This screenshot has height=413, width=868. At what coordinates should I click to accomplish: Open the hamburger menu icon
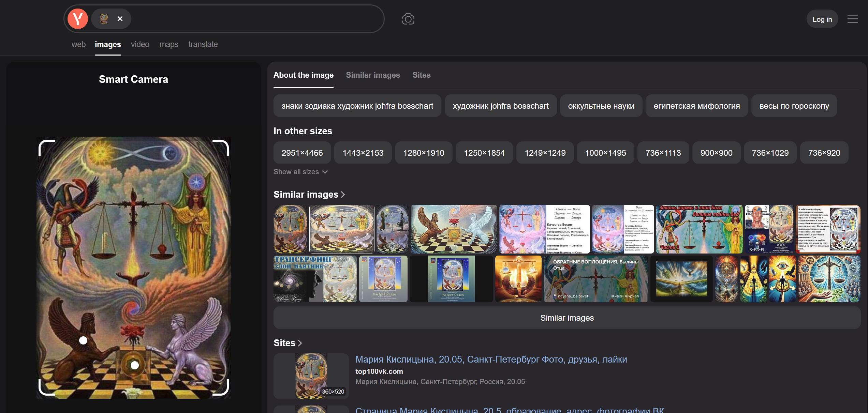pyautogui.click(x=852, y=19)
